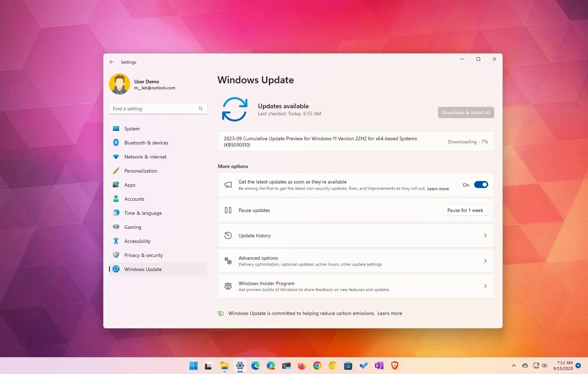This screenshot has height=374, width=588.
Task: Click the megaphone icon beside latest updates
Action: point(228,185)
